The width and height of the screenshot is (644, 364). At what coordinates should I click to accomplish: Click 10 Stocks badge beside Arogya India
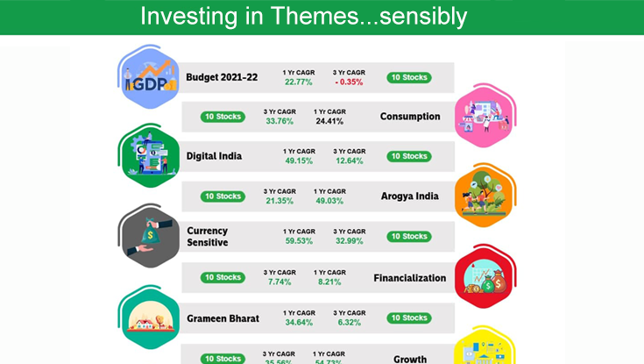(223, 196)
